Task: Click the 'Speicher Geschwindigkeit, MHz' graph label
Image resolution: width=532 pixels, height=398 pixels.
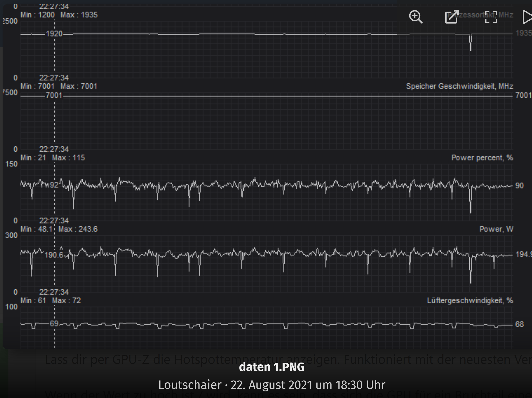Action: click(x=459, y=86)
